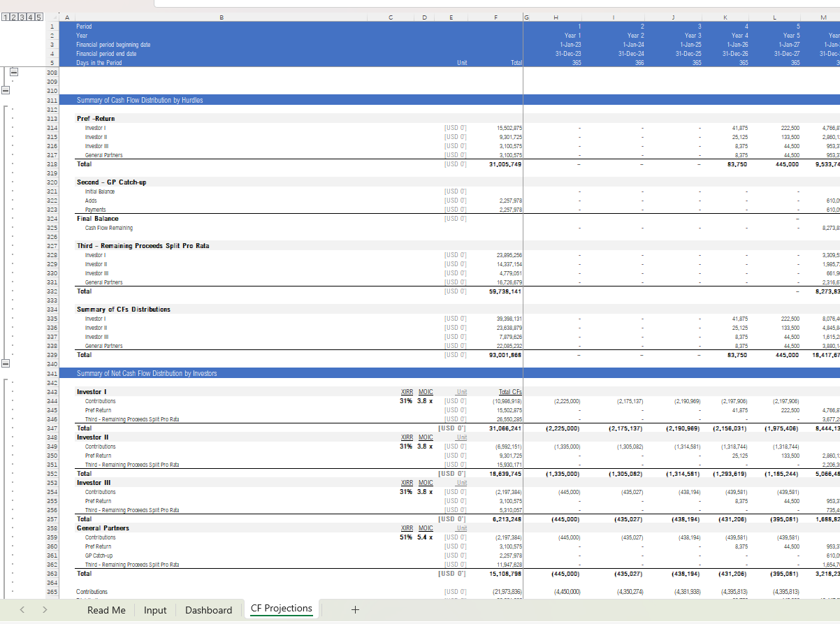The width and height of the screenshot is (840, 624).
Task: Go to the Dashboard sheet tab
Action: [x=208, y=610]
